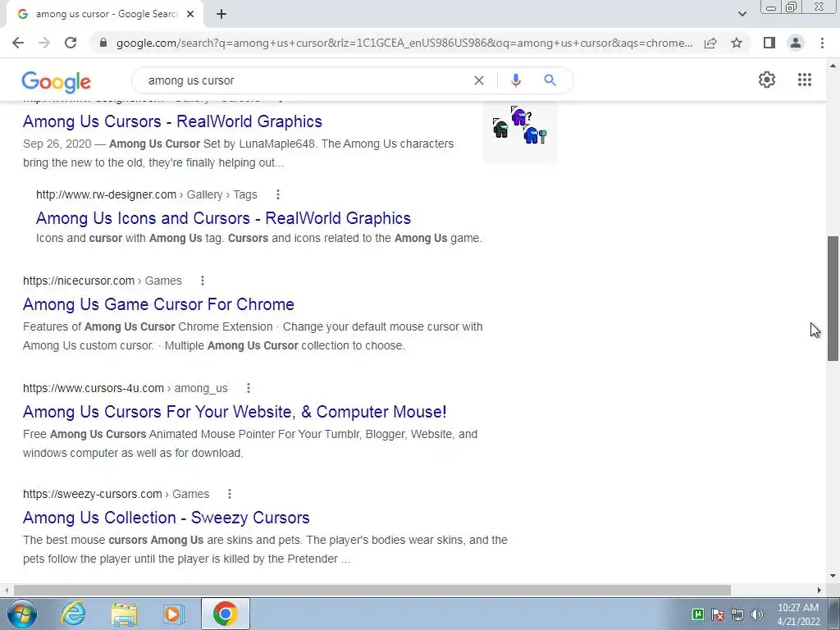Open the volume speaker tray icon
Screen dimensions: 840x630
point(756,614)
